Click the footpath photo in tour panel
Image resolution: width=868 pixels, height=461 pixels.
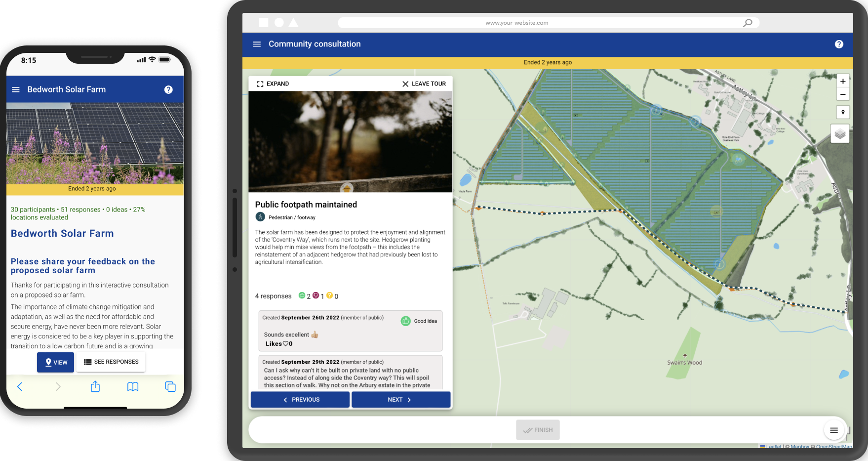350,142
